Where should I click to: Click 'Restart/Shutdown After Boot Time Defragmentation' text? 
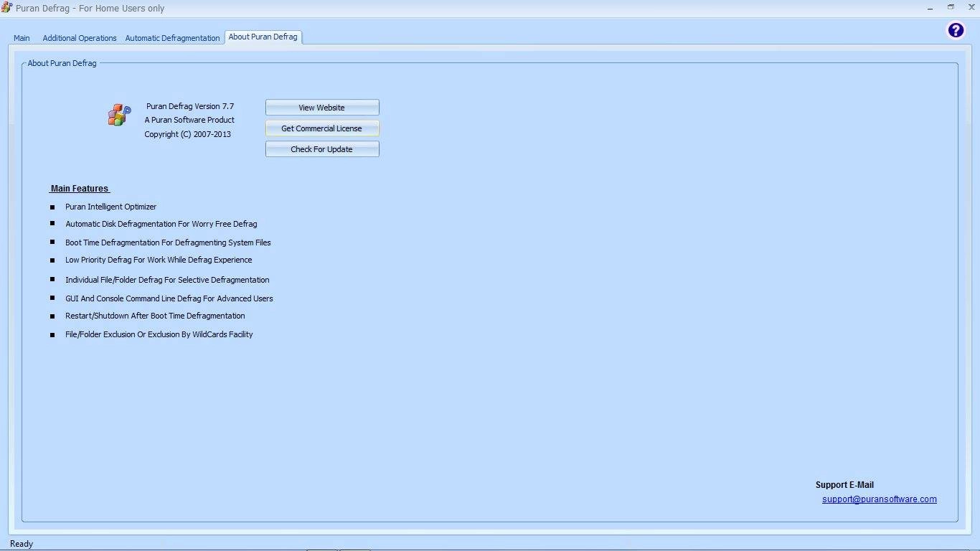tap(155, 316)
